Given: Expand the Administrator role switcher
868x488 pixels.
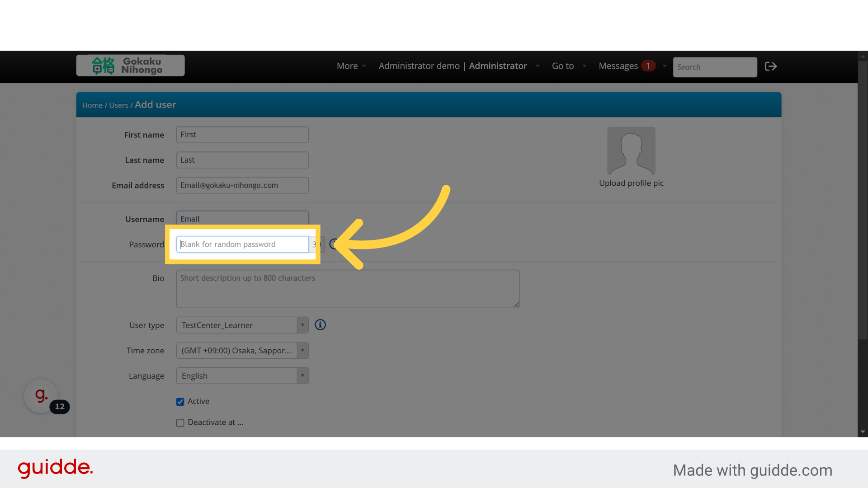Looking at the screenshot, I should pos(498,66).
